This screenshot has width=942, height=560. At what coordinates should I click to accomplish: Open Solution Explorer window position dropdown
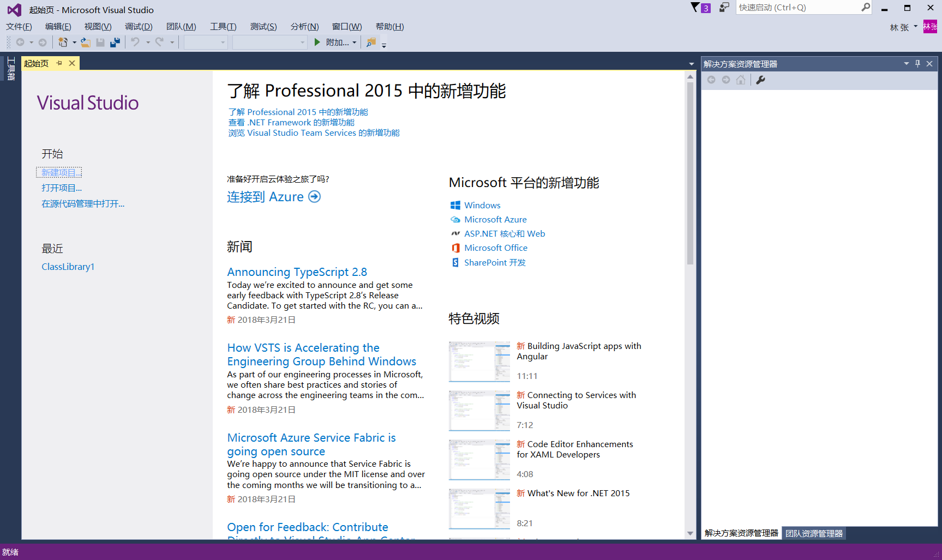point(906,64)
